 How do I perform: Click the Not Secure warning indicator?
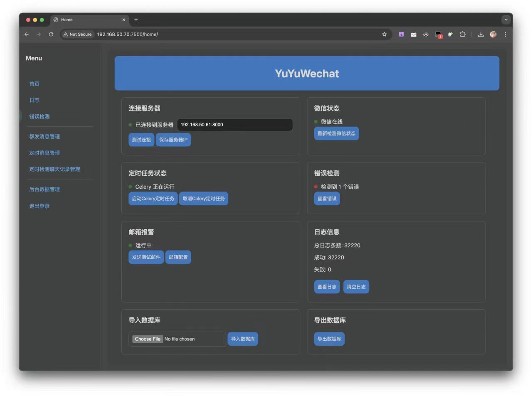pos(77,34)
